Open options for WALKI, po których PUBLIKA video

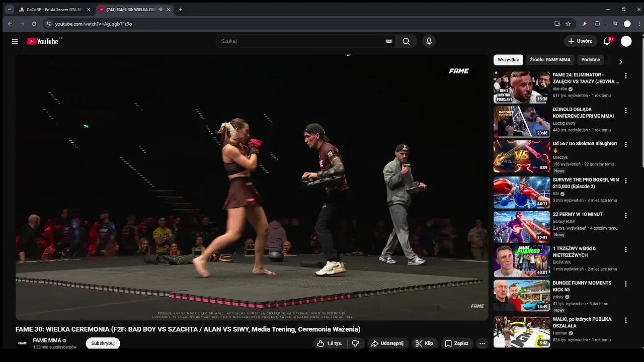pos(626,320)
